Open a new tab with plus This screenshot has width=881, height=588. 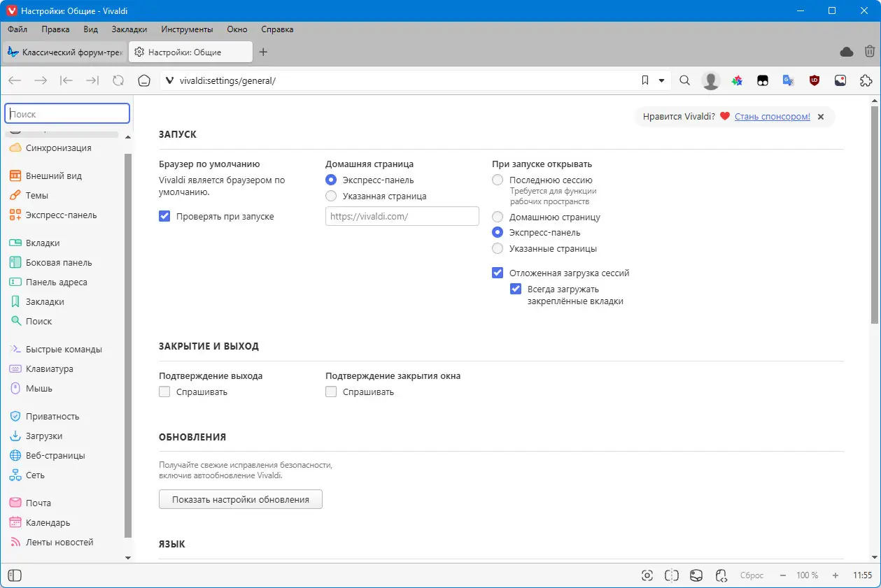click(x=264, y=52)
